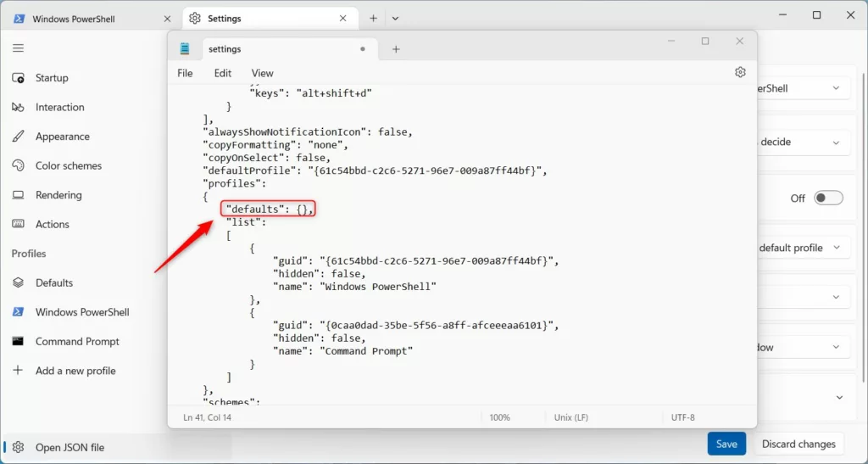This screenshot has width=868, height=464.
Task: Click the "copyOnSelect": false line
Action: pos(267,158)
